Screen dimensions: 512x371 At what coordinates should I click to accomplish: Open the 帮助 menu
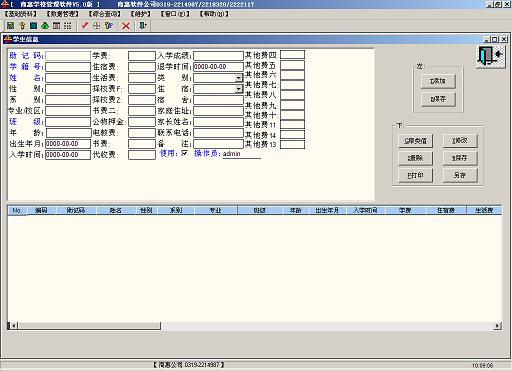[214, 14]
